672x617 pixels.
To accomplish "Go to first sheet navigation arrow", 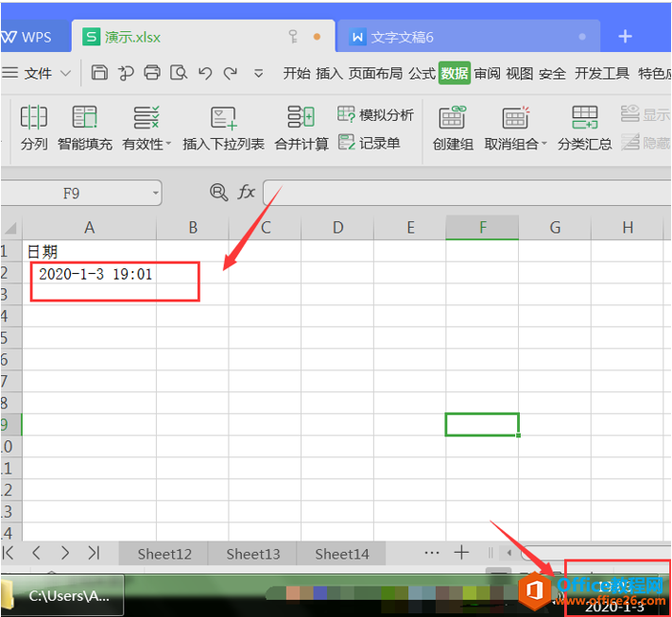I will [x=9, y=553].
